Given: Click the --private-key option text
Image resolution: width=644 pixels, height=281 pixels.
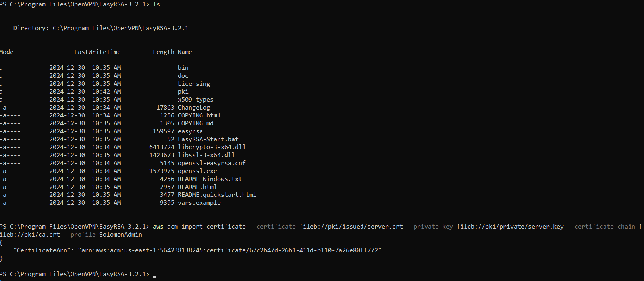Looking at the screenshot, I should pos(430,227).
